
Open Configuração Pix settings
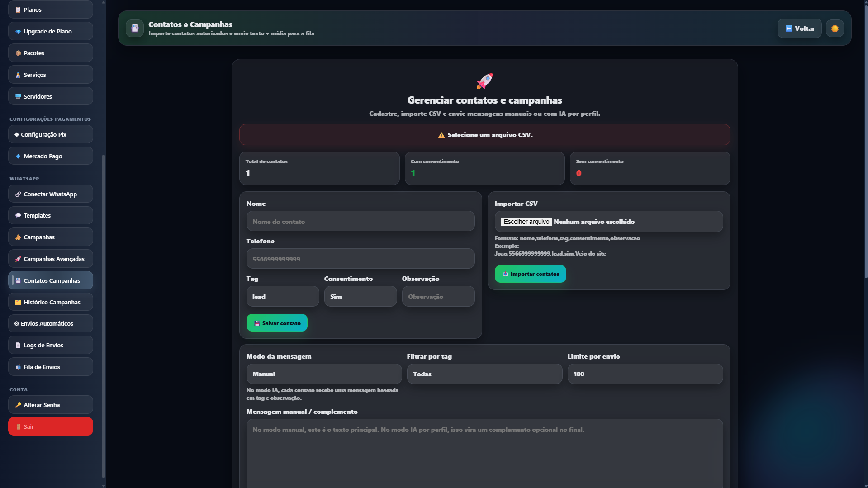[50, 134]
